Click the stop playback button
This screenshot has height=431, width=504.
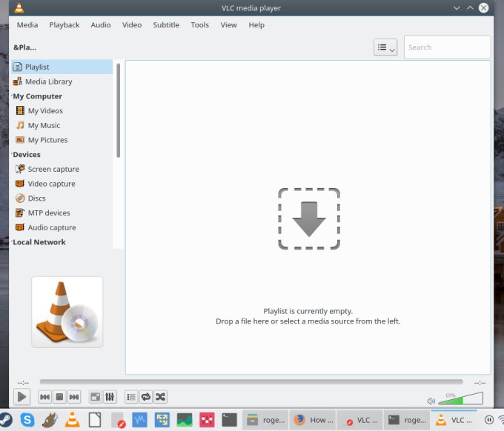point(60,398)
